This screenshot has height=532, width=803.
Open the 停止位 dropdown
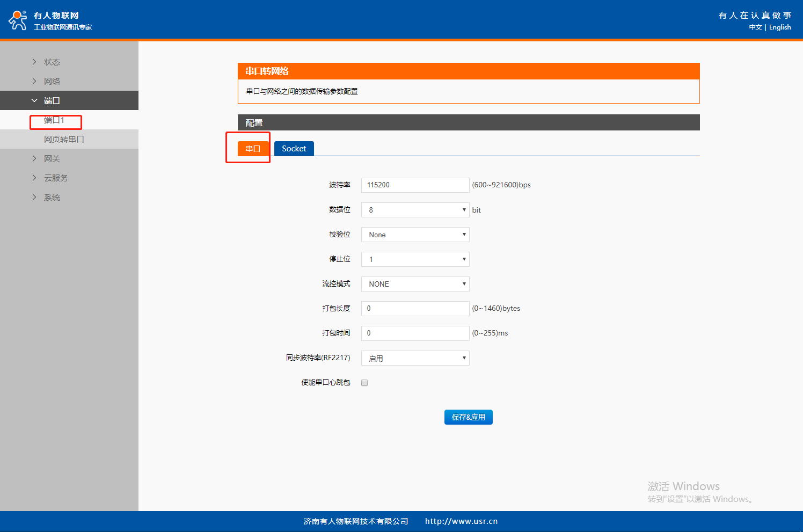pyautogui.click(x=415, y=259)
